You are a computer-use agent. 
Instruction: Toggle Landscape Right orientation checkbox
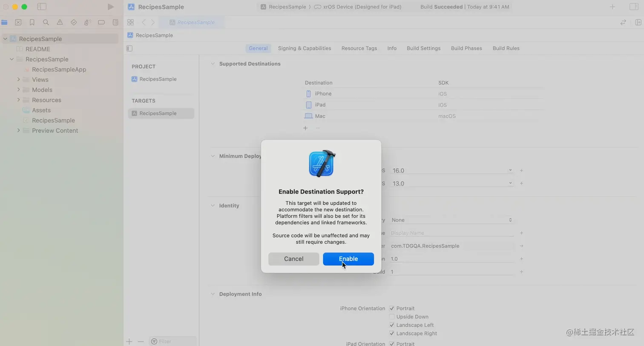point(392,334)
